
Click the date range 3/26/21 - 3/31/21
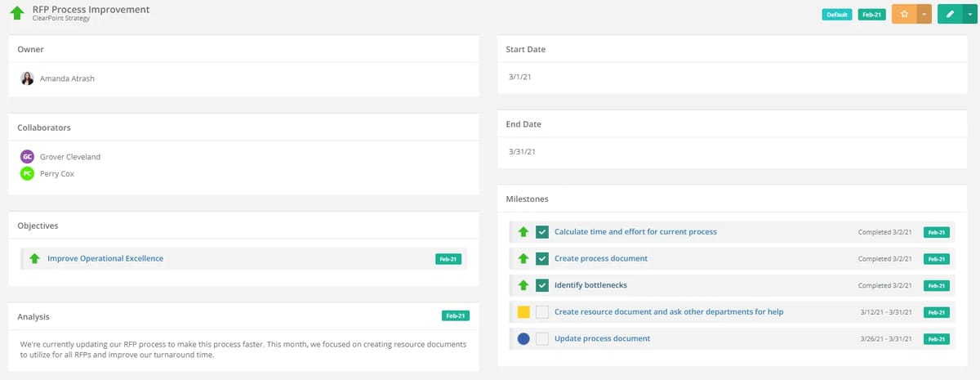887,339
